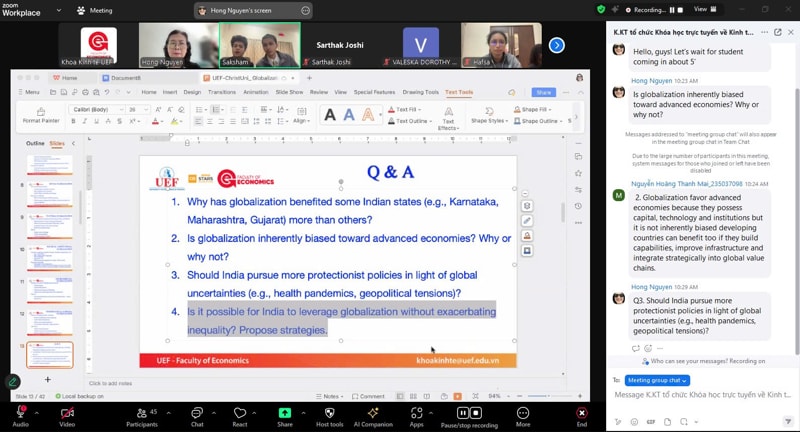Screen dimensions: 800x432
Task: Open the More options menu
Action: (x=523, y=414)
